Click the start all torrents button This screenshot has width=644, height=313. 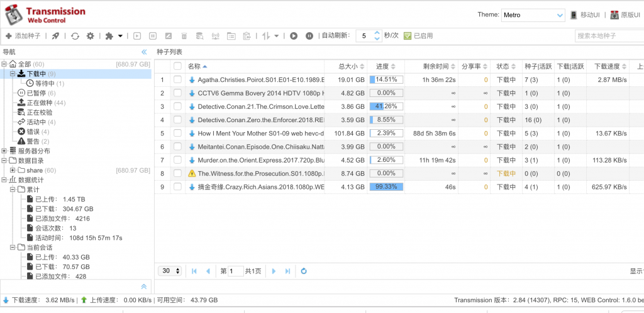point(293,36)
